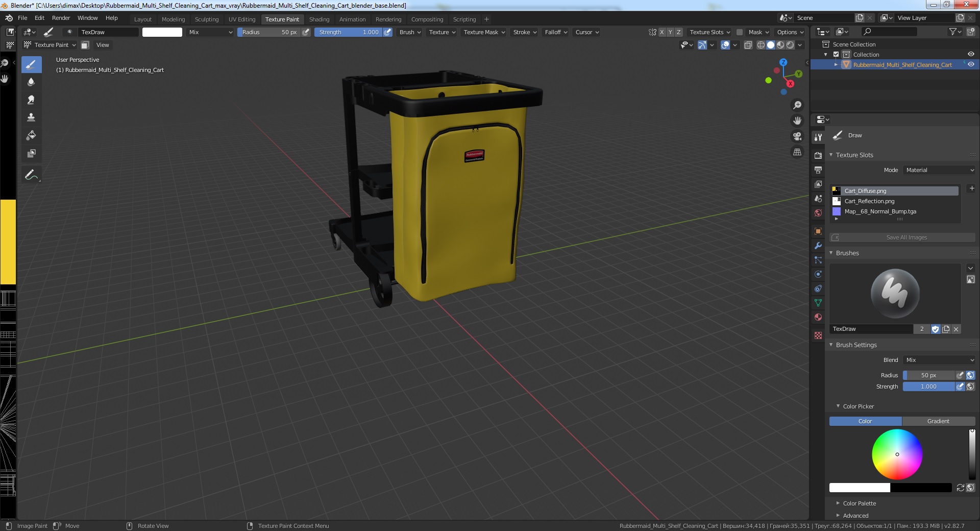Add a new collection in outliner

(x=970, y=32)
